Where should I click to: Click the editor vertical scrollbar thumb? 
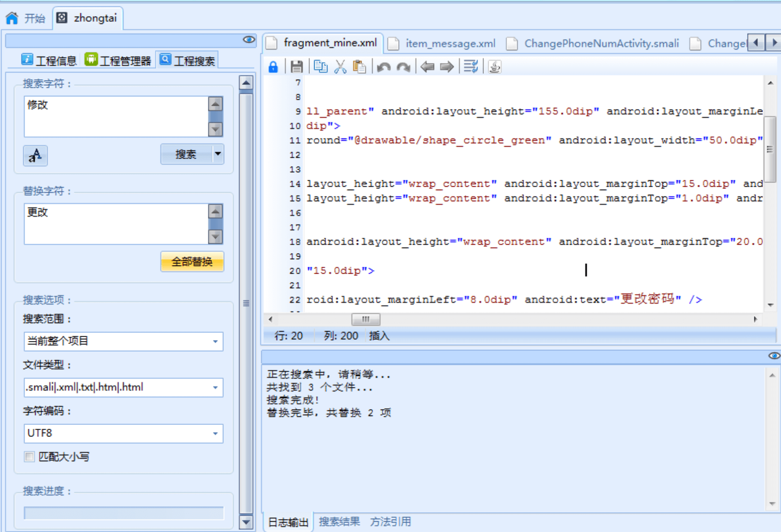coord(770,149)
